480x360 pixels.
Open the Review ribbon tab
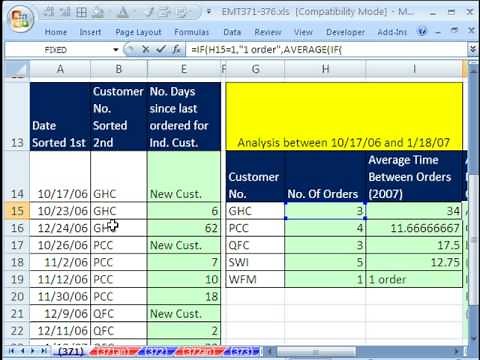tap(268, 32)
